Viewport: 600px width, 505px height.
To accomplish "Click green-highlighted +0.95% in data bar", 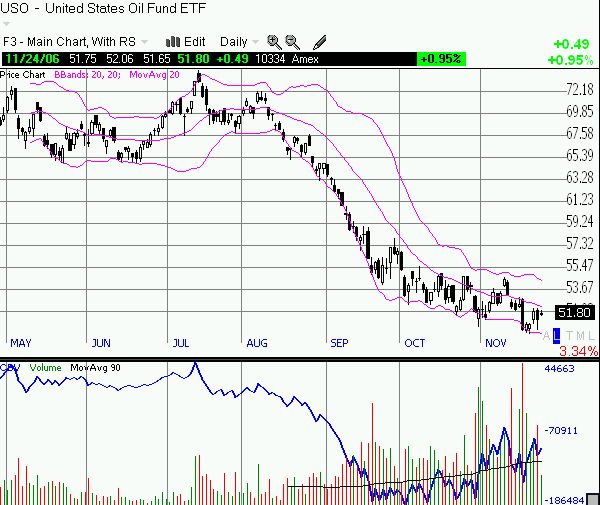I will 441,59.
